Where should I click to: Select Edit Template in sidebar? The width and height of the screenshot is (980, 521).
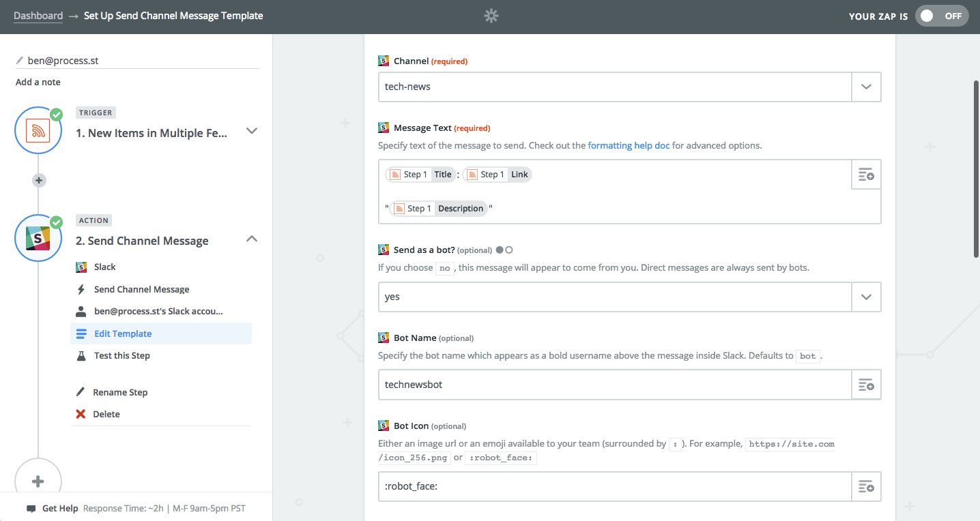pos(123,334)
